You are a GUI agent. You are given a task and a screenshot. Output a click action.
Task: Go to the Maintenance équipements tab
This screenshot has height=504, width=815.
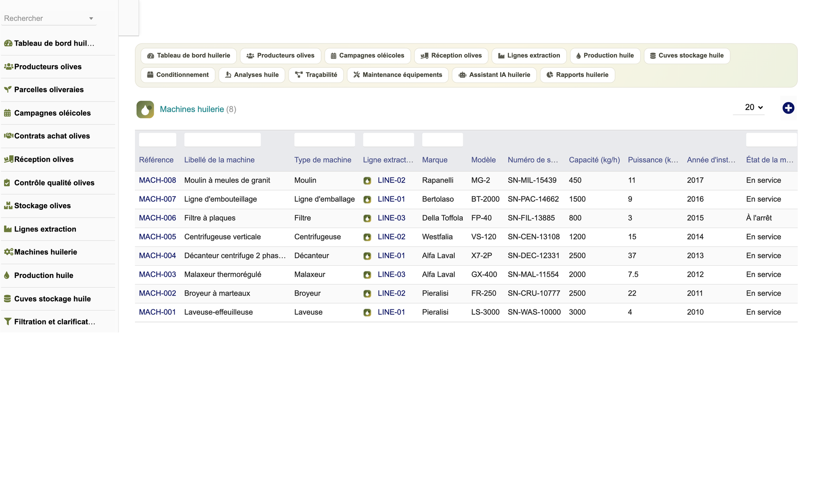(398, 75)
